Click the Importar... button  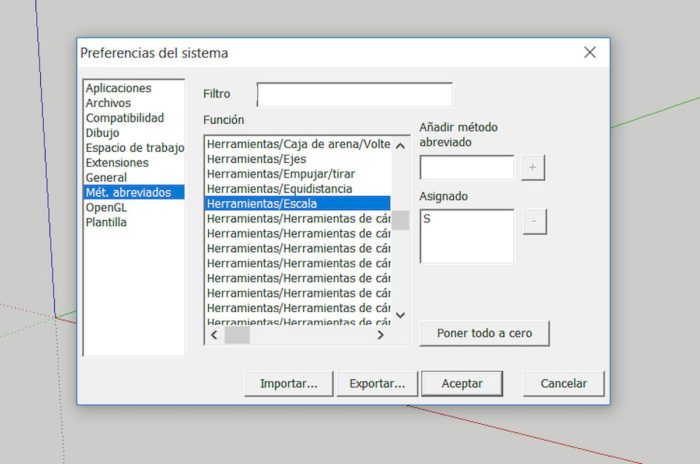[288, 383]
